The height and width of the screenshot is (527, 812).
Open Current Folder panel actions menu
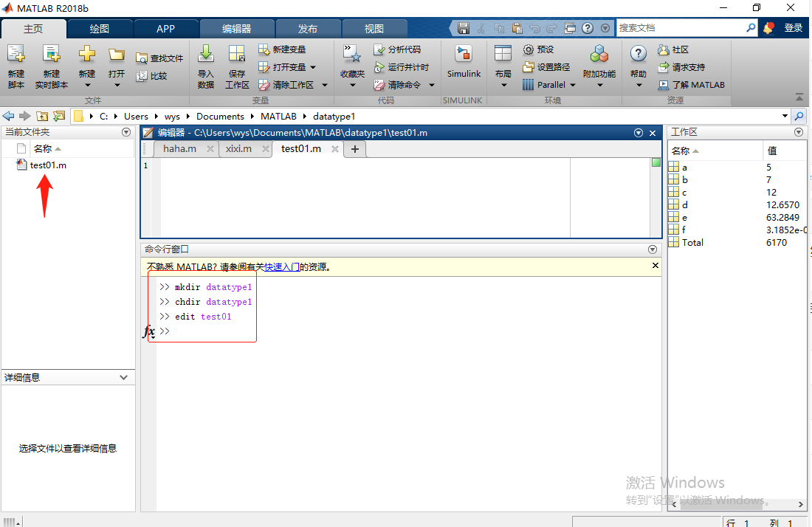tap(125, 132)
